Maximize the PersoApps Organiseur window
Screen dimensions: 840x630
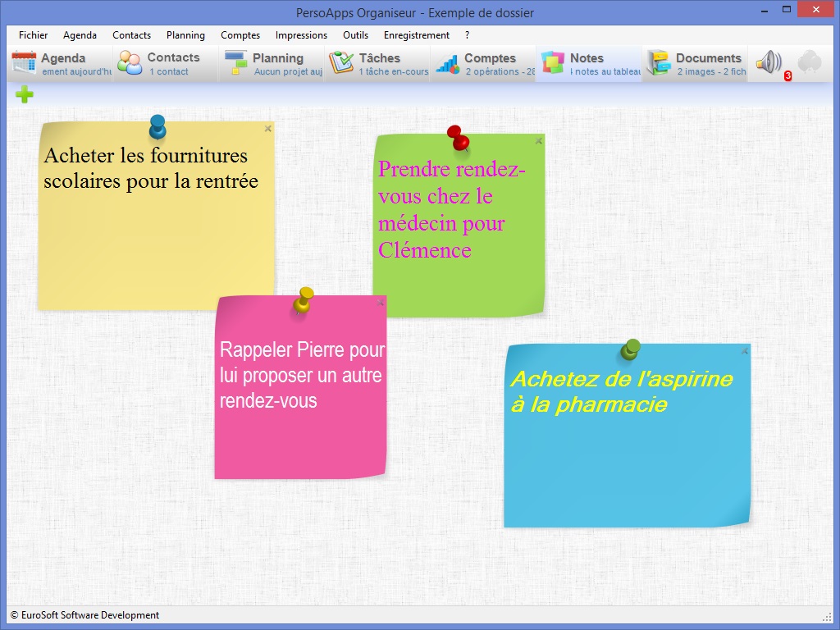[x=787, y=10]
